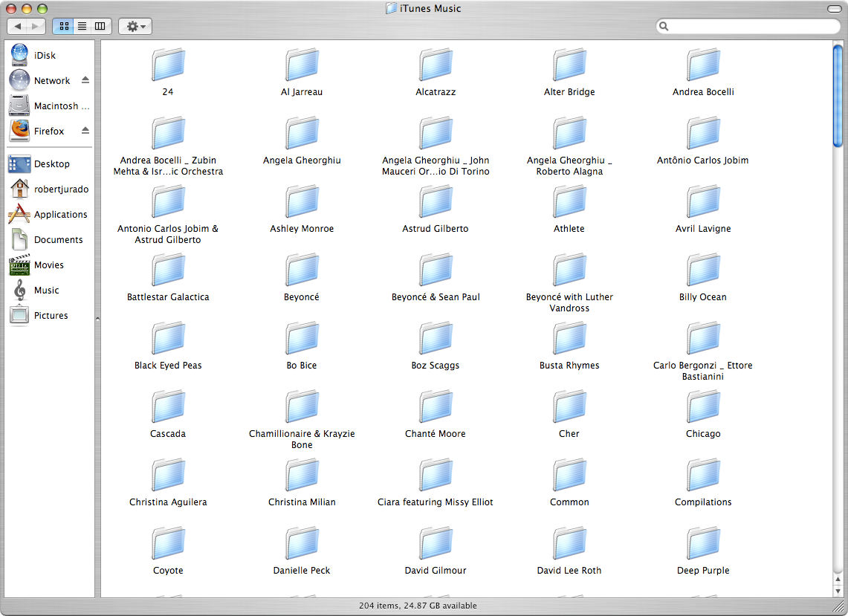Go back with the left arrow button
848x616 pixels.
pos(17,26)
